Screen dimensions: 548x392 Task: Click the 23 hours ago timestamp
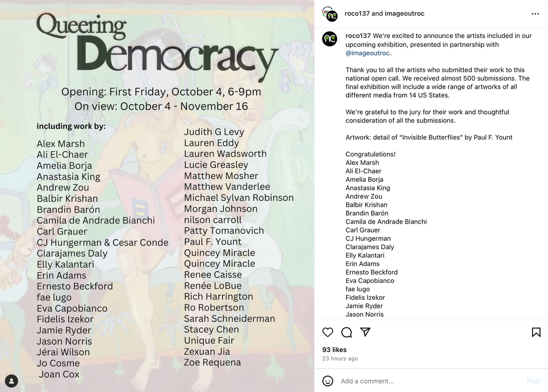[340, 359]
